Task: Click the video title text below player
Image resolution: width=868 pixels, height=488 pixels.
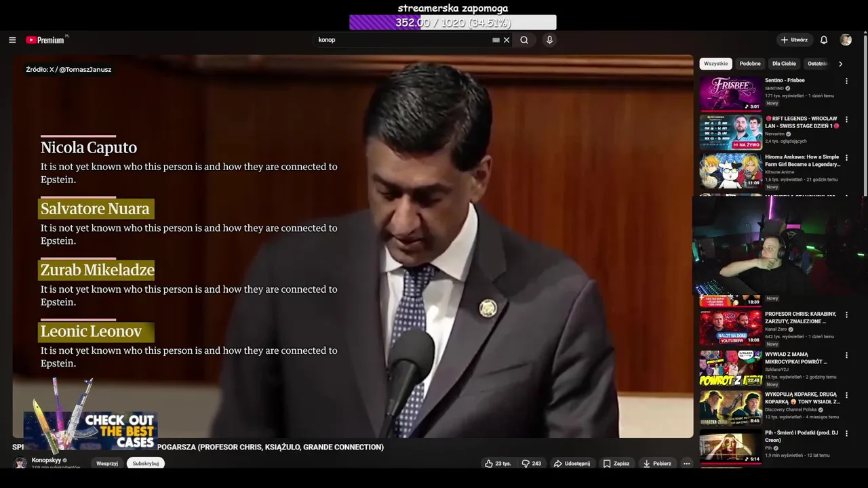Action: [x=198, y=447]
